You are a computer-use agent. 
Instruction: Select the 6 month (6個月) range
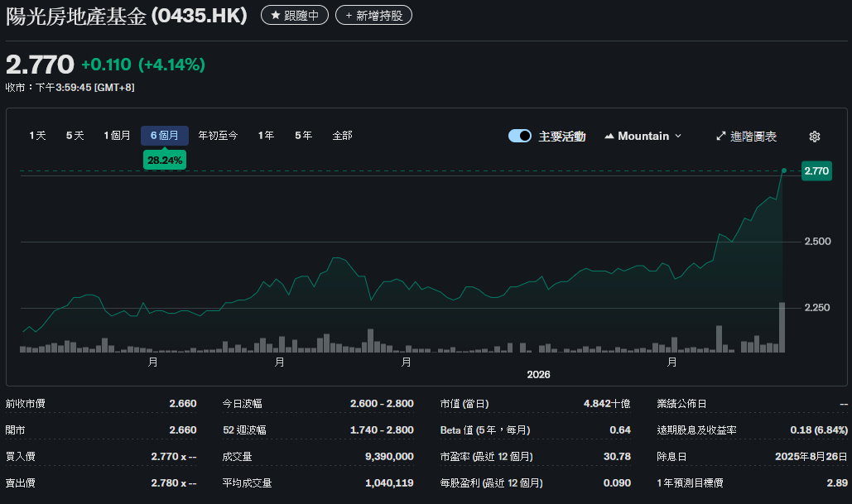pos(164,136)
